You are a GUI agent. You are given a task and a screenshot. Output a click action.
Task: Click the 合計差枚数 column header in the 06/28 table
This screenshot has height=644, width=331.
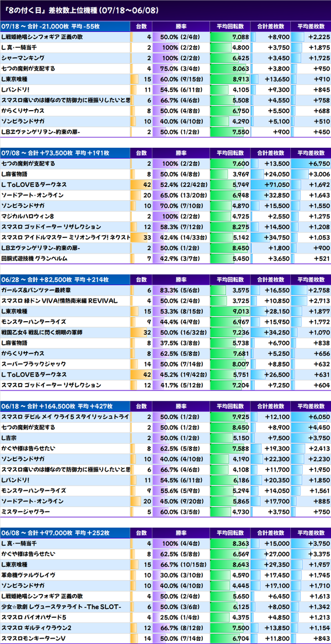click(x=271, y=279)
